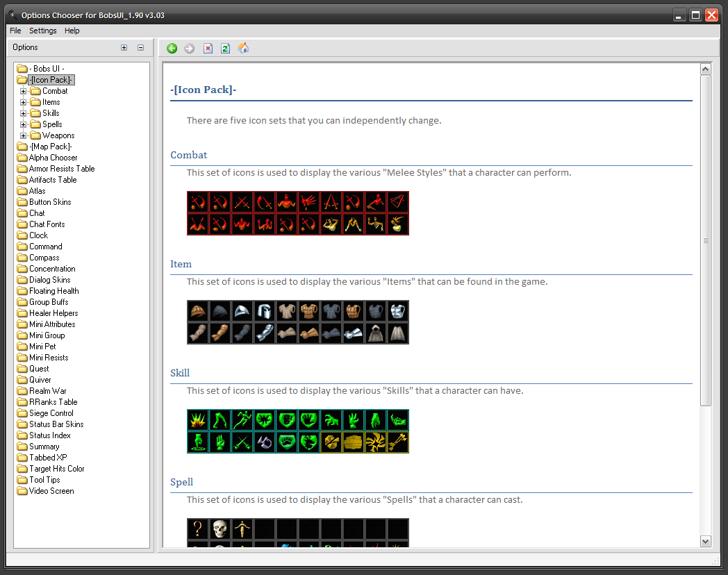This screenshot has height=575, width=728.
Task: Expand the Items tree node
Action: point(23,102)
